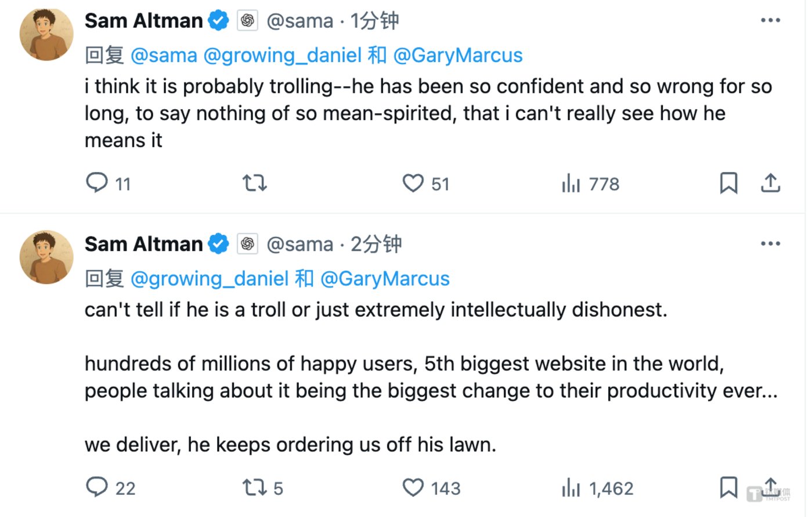Open the 2分钟 timestamp of second tweet
Screen dimensions: 812x517
click(376, 244)
